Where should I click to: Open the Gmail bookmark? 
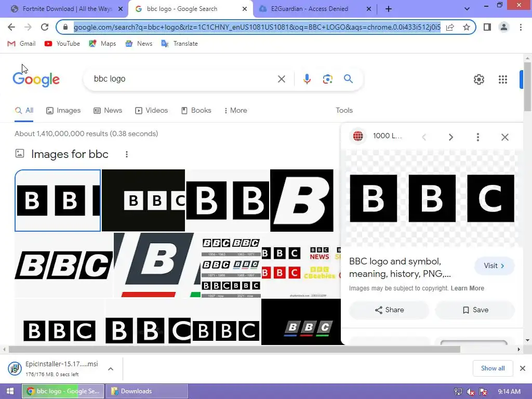coord(21,44)
